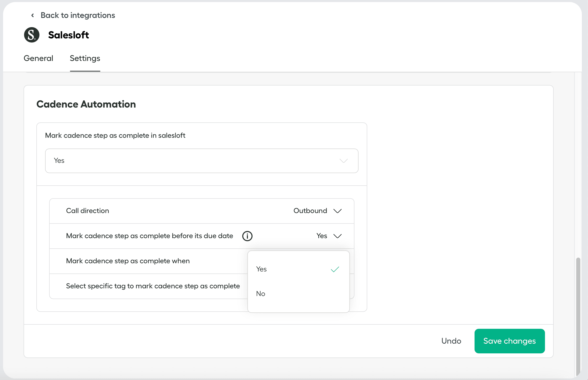Open Mark cadence step in salesloft dropdown
The image size is (588, 380).
(202, 161)
